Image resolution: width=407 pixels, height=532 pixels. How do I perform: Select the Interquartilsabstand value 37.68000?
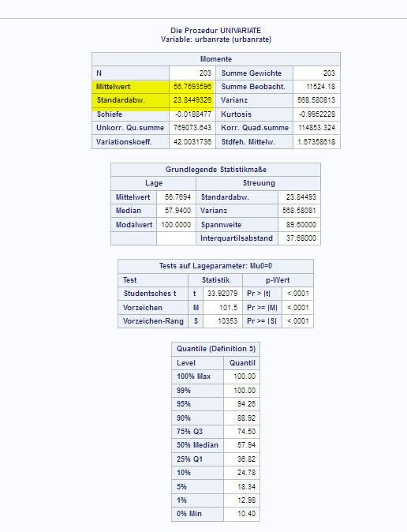coord(301,238)
